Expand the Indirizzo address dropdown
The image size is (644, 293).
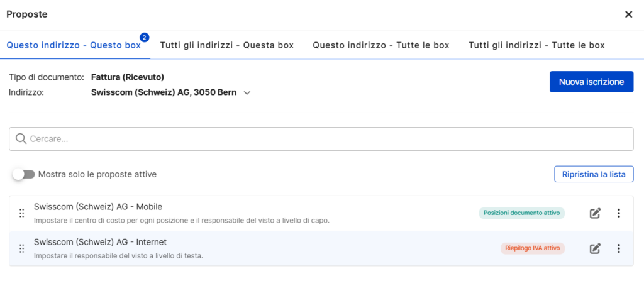(x=247, y=93)
